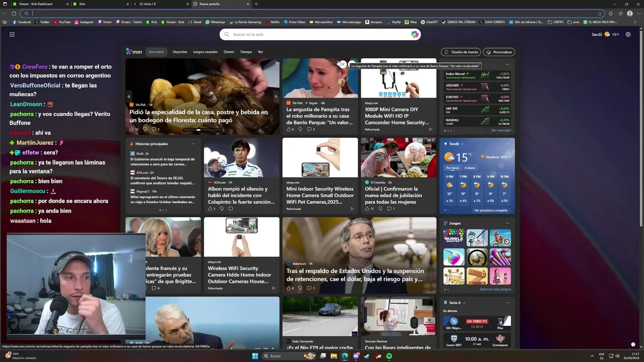Expand Serie A league dropdown
Viewport: 644px width, 362px height.
click(x=464, y=303)
